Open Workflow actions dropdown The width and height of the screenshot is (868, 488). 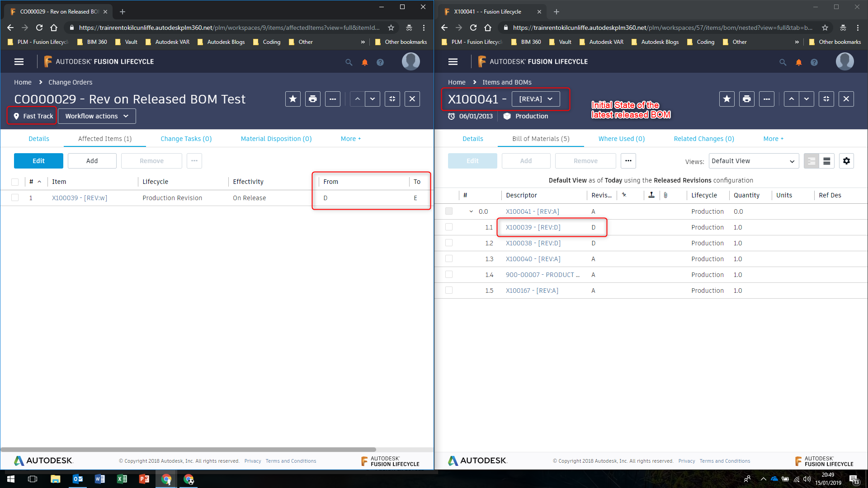[x=97, y=116]
